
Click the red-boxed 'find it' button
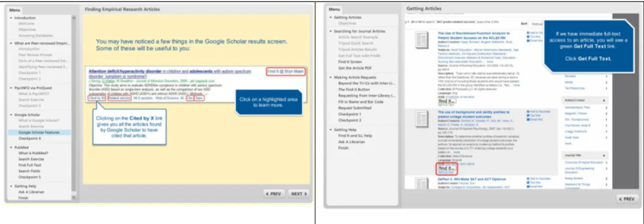447,169
